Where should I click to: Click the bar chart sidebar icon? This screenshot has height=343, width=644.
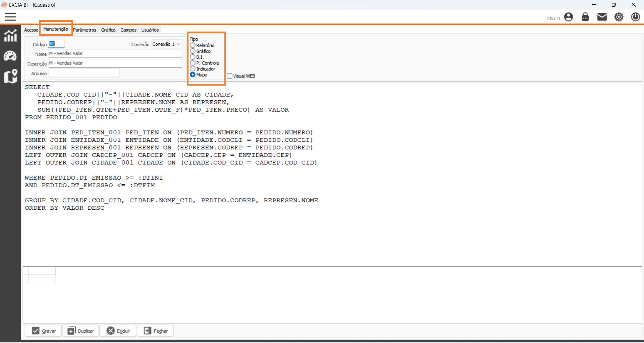[10, 36]
